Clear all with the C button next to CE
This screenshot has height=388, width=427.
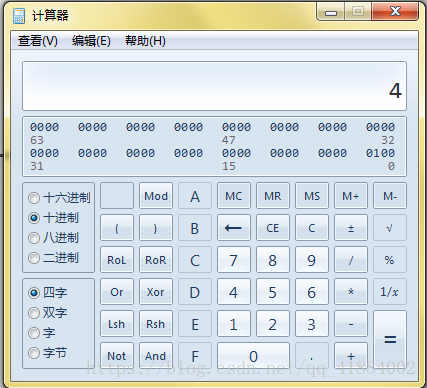312,228
